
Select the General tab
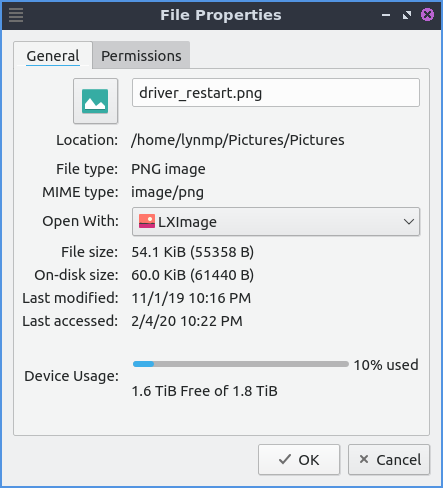pyautogui.click(x=53, y=56)
